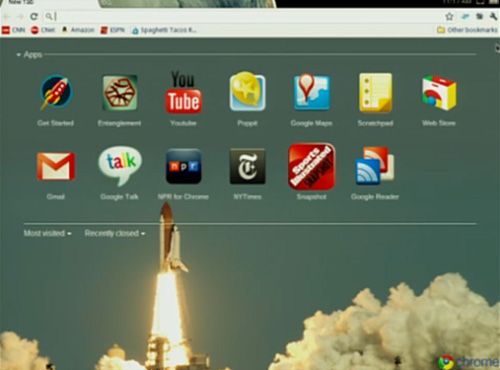
Task: Expand the Most visited dropdown
Action: pyautogui.click(x=47, y=233)
